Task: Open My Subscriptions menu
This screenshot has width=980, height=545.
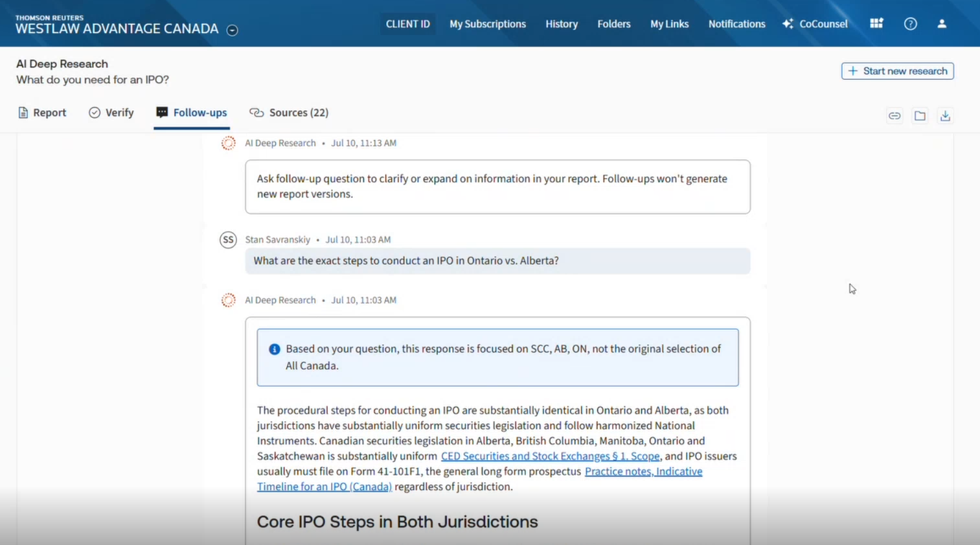Action: (x=488, y=24)
